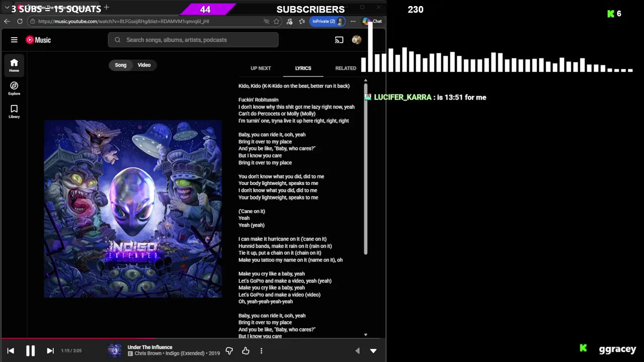Select the LYRICS tab

(303, 68)
